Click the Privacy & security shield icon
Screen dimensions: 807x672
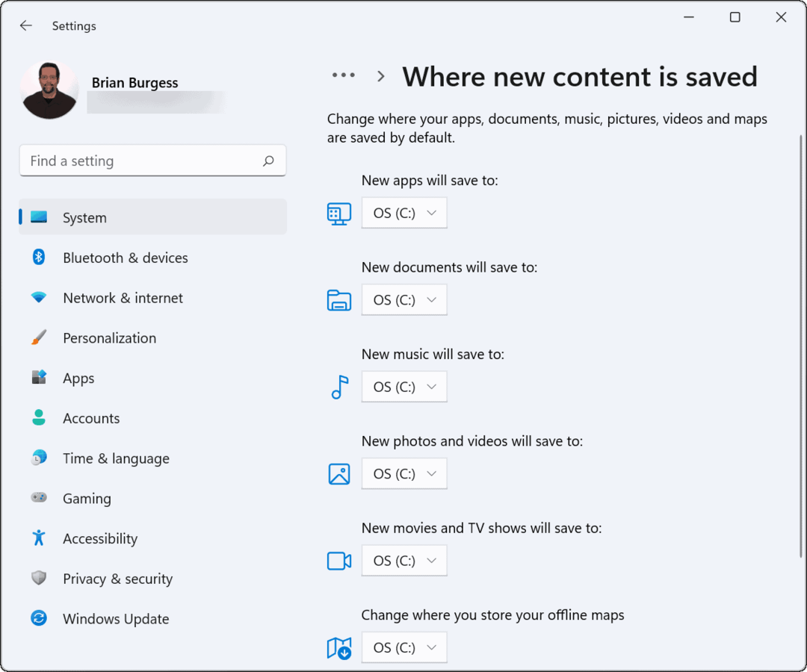coord(39,579)
